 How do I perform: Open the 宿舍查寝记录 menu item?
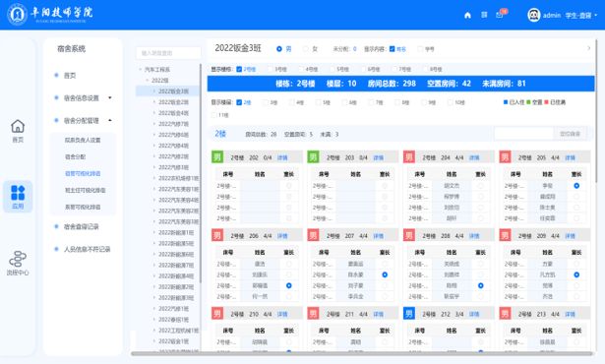81,226
